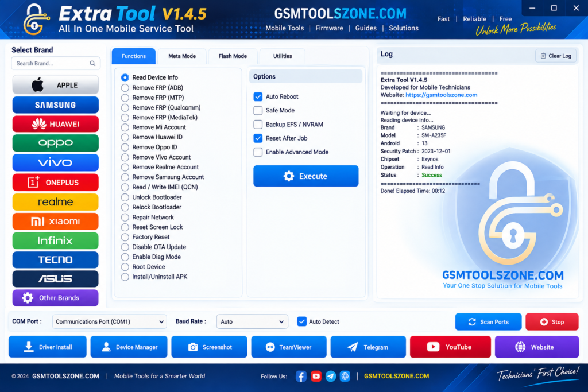Viewport: 588px width, 392px height.
Task: Select the Oppo brand button
Action: [x=56, y=143]
